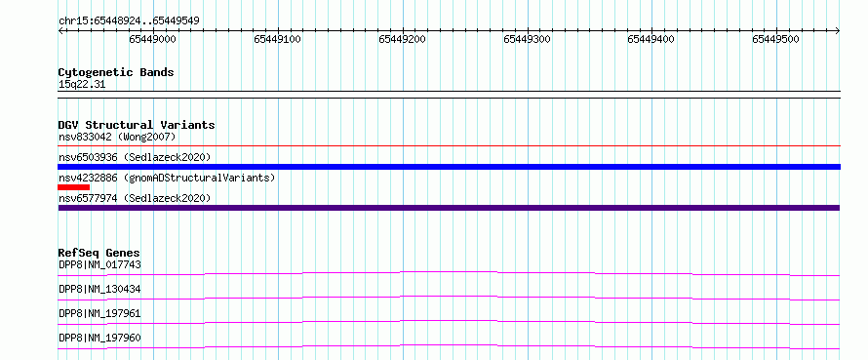Select the RefSeq Genes track title

coord(99,253)
